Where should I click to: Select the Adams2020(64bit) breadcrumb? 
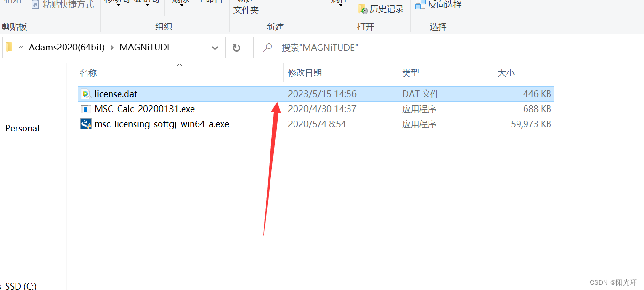(x=67, y=48)
